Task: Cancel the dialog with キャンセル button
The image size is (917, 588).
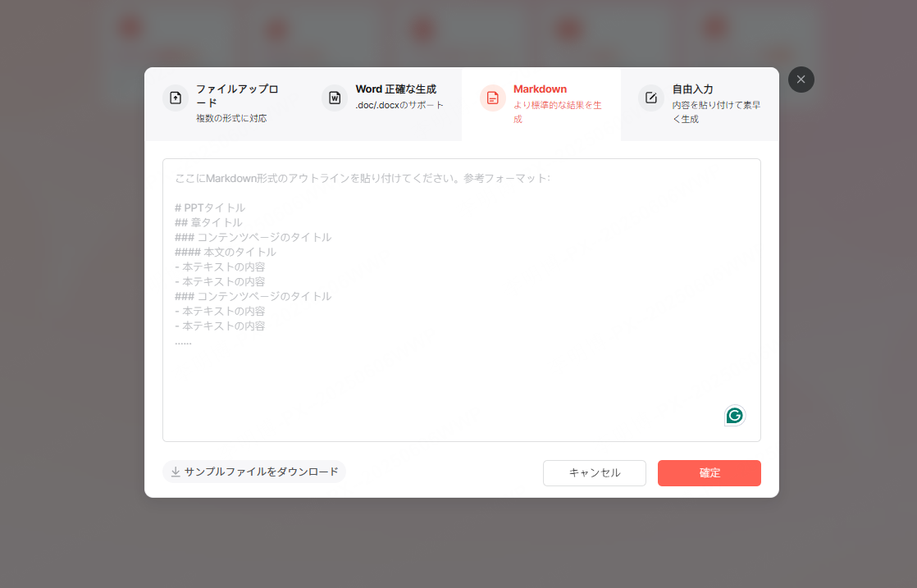Action: 594,473
